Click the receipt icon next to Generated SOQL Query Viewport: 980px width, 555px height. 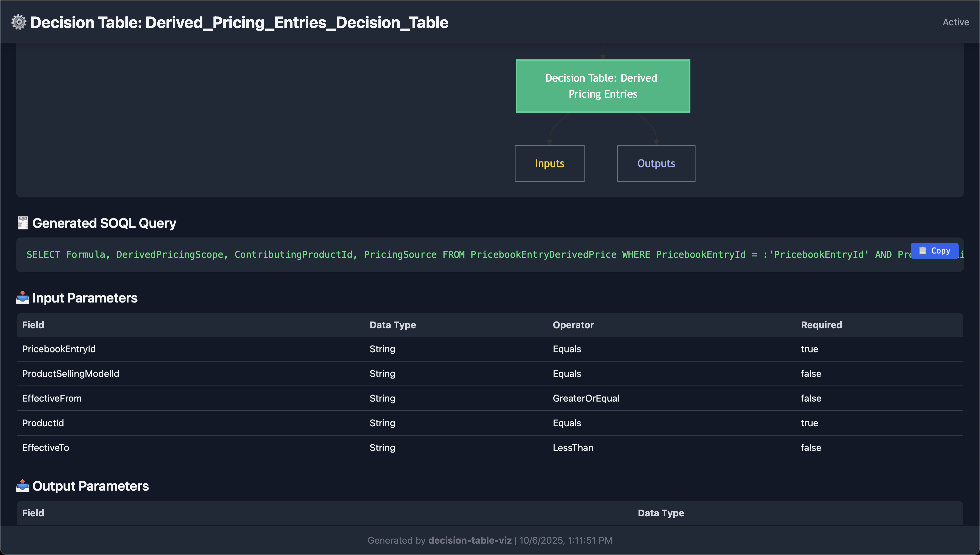[23, 223]
